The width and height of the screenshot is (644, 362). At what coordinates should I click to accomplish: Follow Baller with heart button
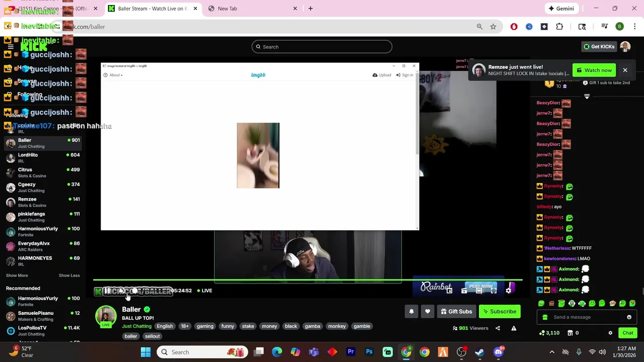(427, 312)
